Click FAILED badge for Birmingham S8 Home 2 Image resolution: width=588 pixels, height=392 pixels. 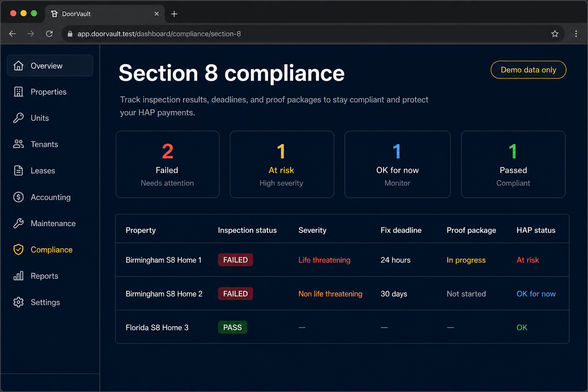[235, 294]
